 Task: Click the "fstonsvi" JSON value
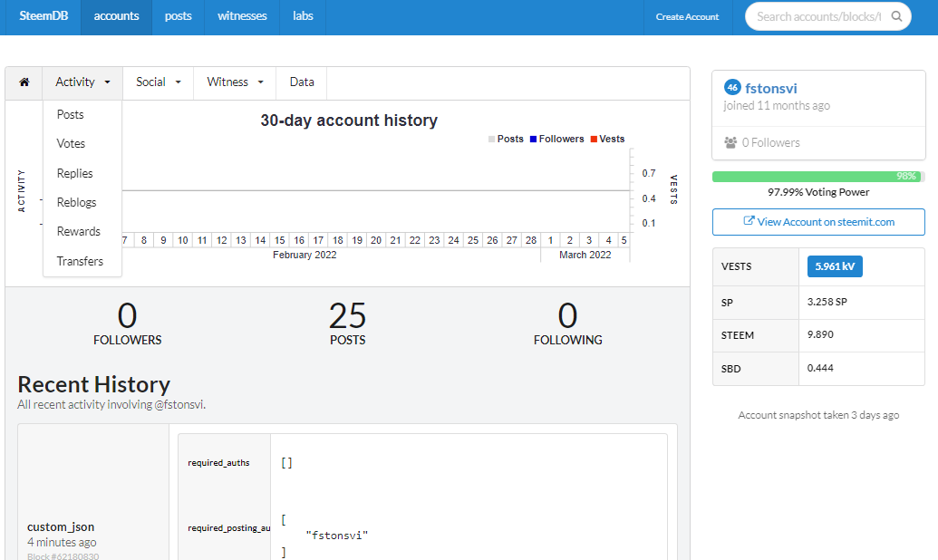pos(337,536)
